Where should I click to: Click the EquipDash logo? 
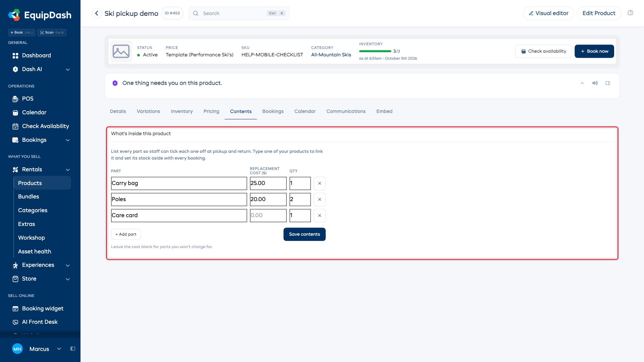click(40, 15)
